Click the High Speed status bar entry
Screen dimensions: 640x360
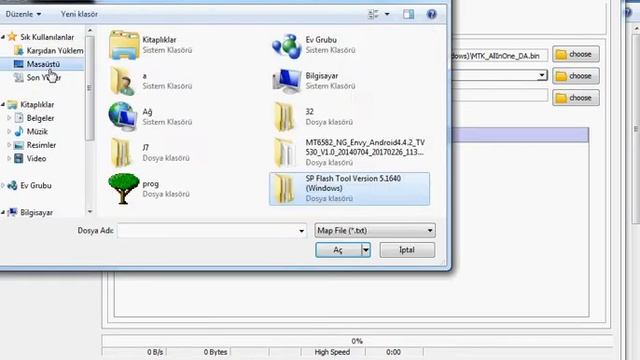[x=332, y=352]
